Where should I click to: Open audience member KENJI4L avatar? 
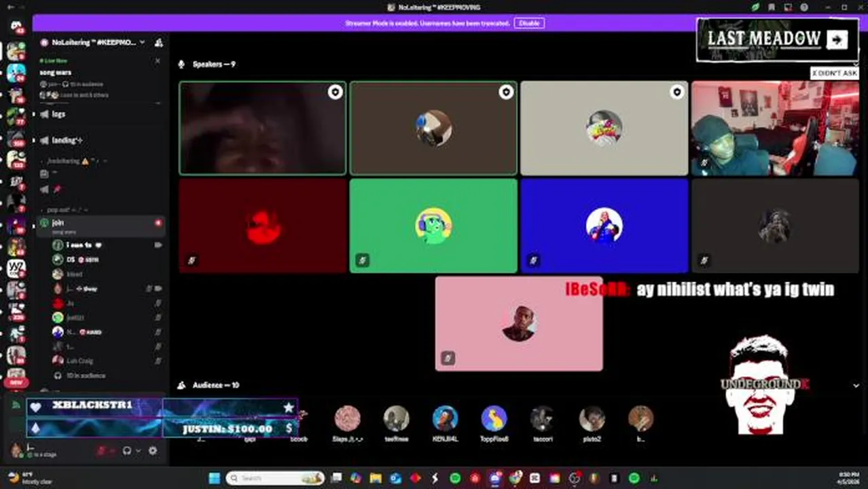click(x=445, y=419)
